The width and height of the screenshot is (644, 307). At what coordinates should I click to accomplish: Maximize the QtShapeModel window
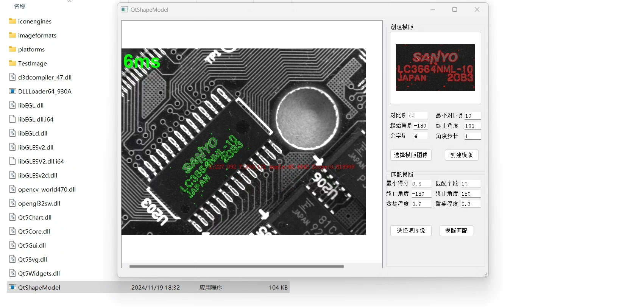455,9
